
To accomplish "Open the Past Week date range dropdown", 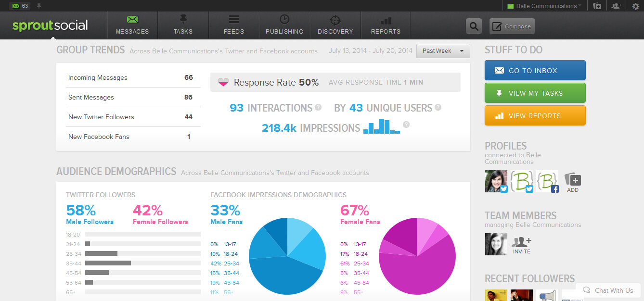I will point(443,51).
